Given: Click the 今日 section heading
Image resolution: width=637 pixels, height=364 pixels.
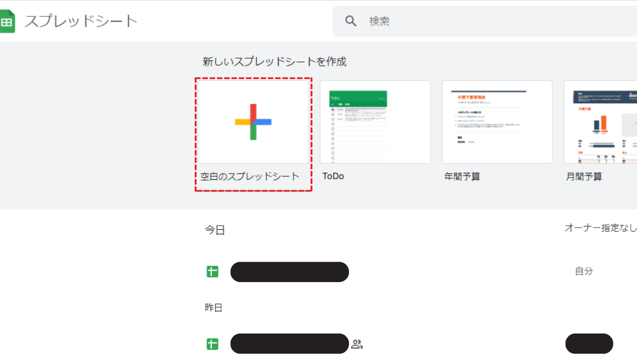Looking at the screenshot, I should click(x=215, y=230).
